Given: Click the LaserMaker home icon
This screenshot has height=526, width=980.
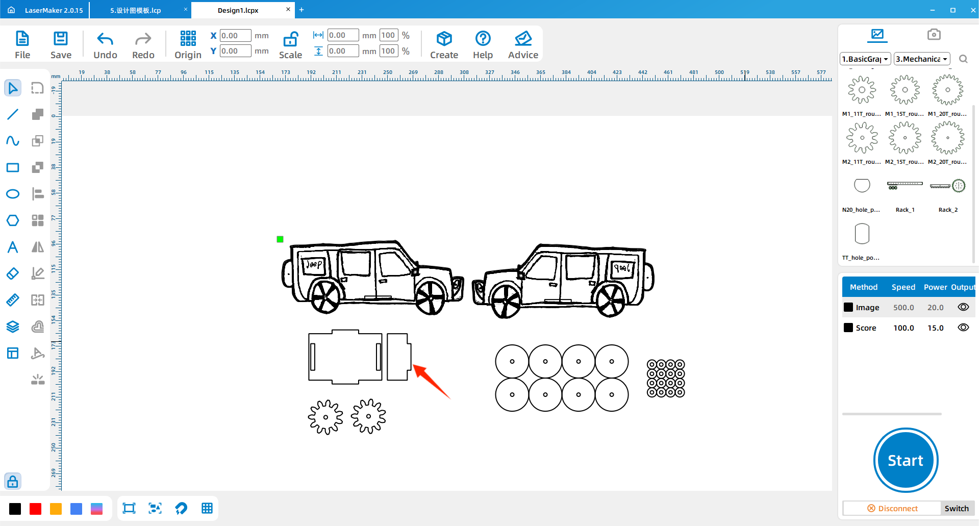Looking at the screenshot, I should tap(11, 10).
